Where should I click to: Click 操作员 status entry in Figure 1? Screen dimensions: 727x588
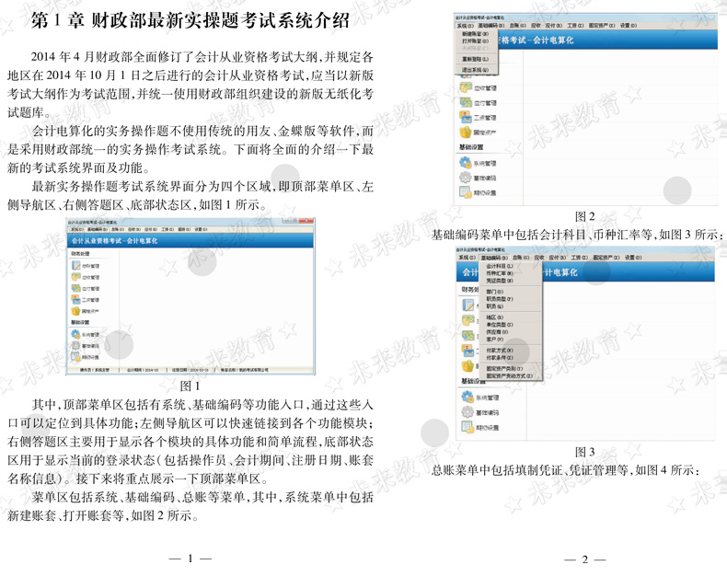click(x=95, y=370)
